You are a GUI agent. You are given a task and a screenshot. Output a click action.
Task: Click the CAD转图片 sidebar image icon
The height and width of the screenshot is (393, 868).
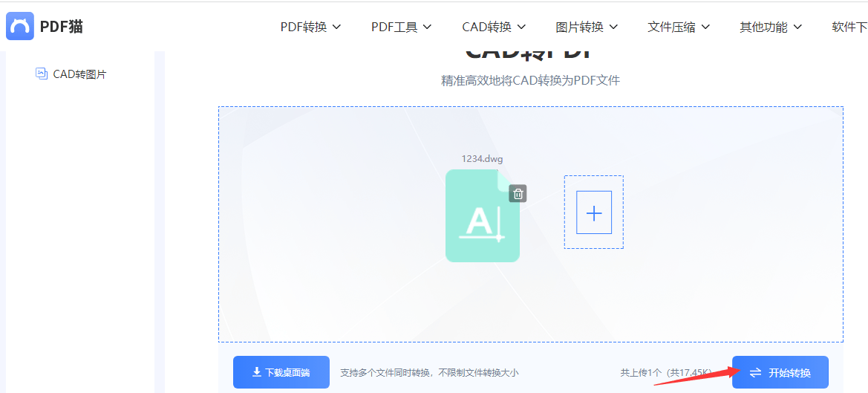[41, 74]
